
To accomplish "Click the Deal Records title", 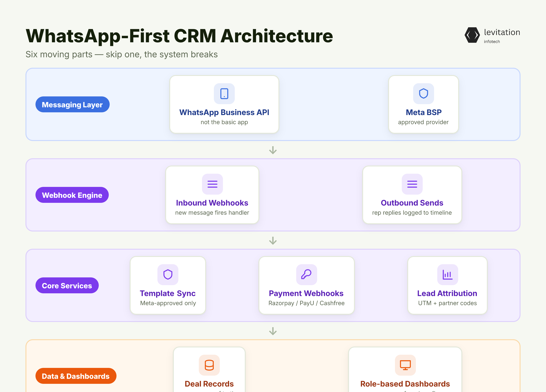I will 209,384.
